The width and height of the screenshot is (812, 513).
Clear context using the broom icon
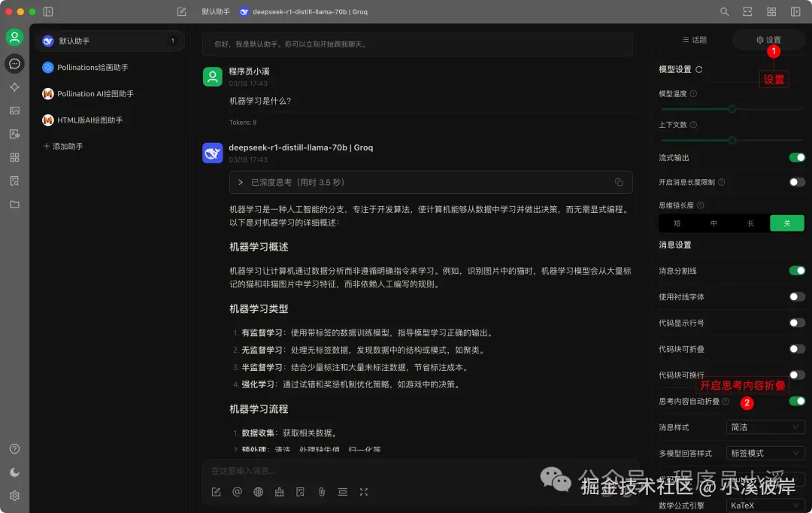279,491
